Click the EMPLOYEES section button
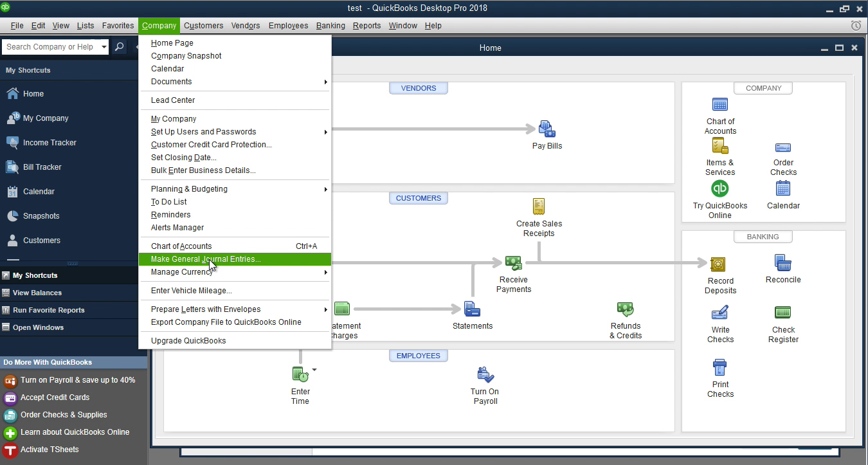Viewport: 868px width, 465px height. 419,356
